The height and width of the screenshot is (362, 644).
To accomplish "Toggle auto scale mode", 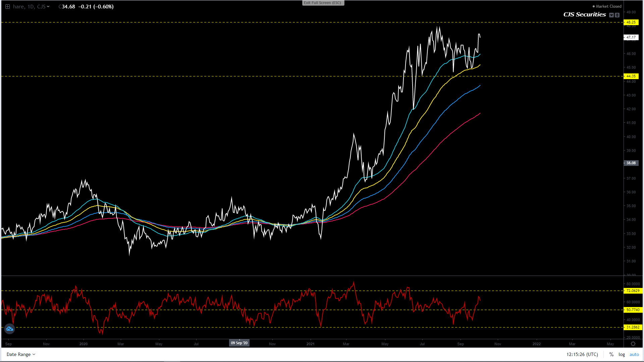I will [x=634, y=354].
